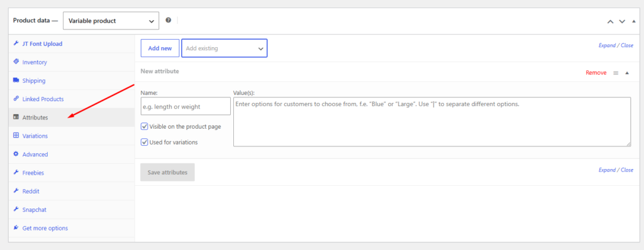Click bottom Close link near Save attributes
Viewport: 644px width, 250px height.
point(627,170)
